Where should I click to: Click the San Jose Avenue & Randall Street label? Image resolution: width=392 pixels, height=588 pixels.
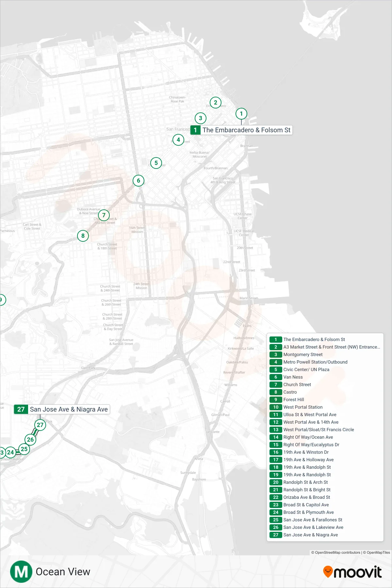click(121, 342)
